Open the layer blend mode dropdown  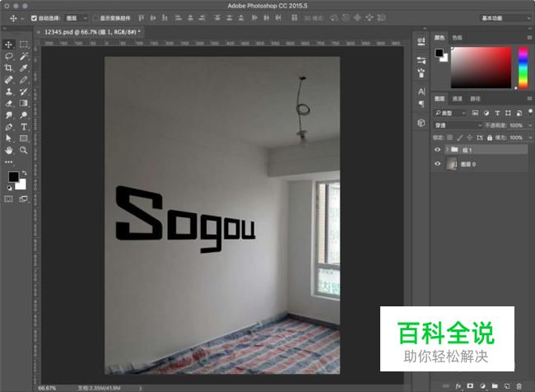click(458, 125)
